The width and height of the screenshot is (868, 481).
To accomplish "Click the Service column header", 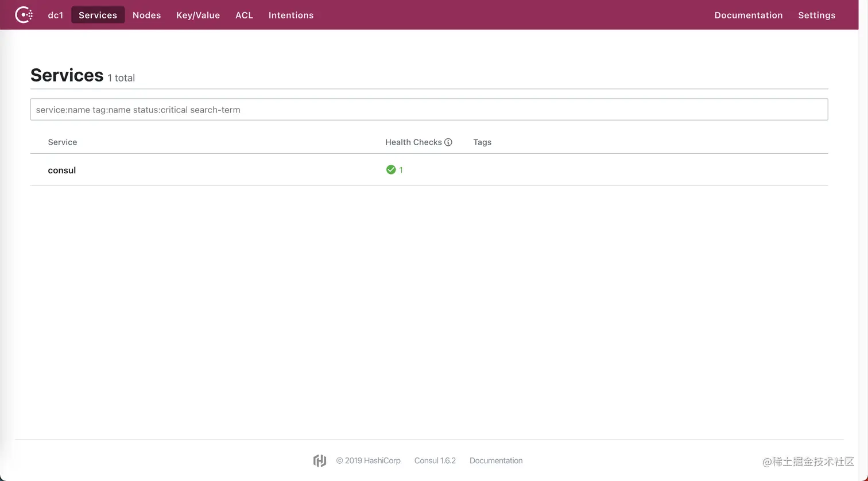I will tap(63, 142).
